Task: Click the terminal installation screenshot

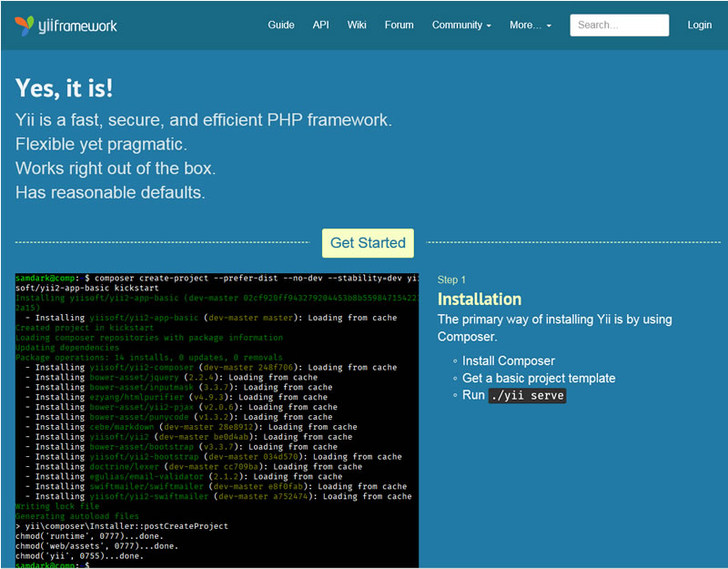Action: [x=217, y=419]
